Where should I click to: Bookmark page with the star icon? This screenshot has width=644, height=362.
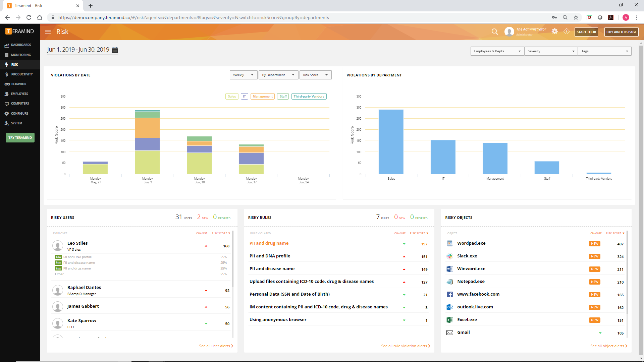tap(576, 17)
